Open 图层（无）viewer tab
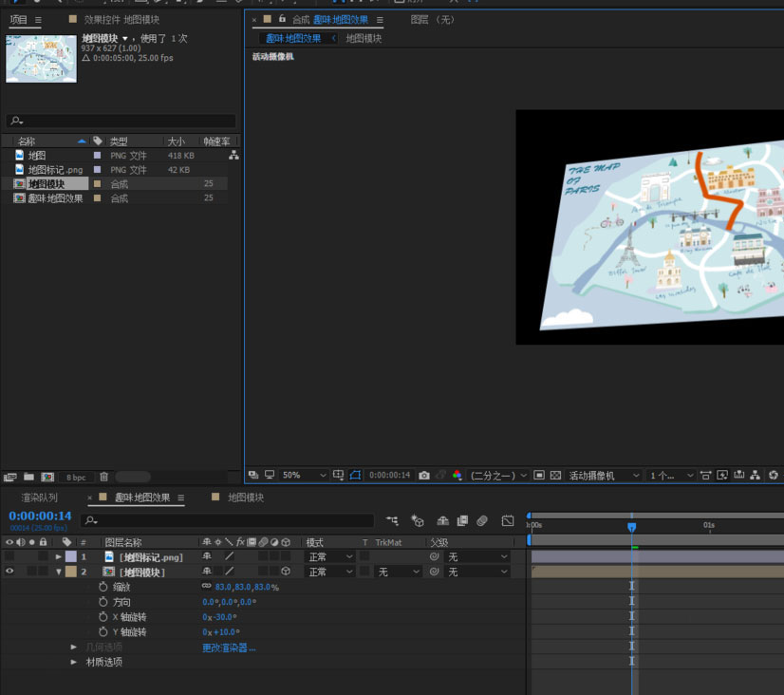The image size is (784, 695). tap(433, 20)
